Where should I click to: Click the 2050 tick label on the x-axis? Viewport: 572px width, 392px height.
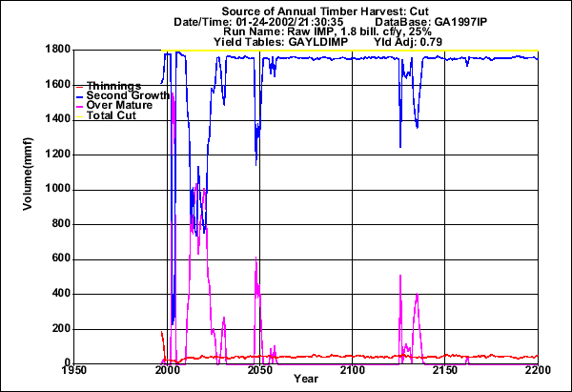coord(257,370)
